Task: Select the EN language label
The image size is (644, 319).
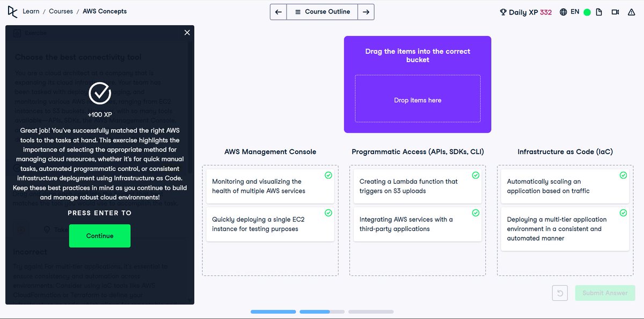Action: click(x=575, y=11)
